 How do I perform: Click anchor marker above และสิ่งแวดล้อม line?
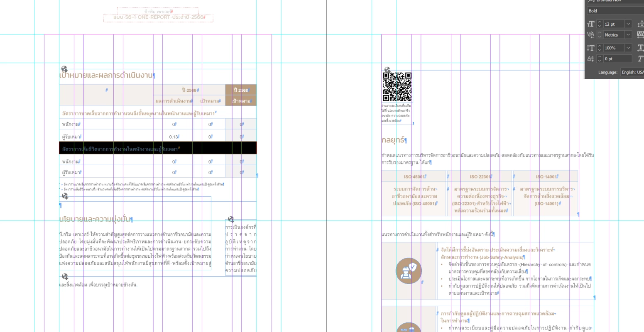(x=65, y=276)
